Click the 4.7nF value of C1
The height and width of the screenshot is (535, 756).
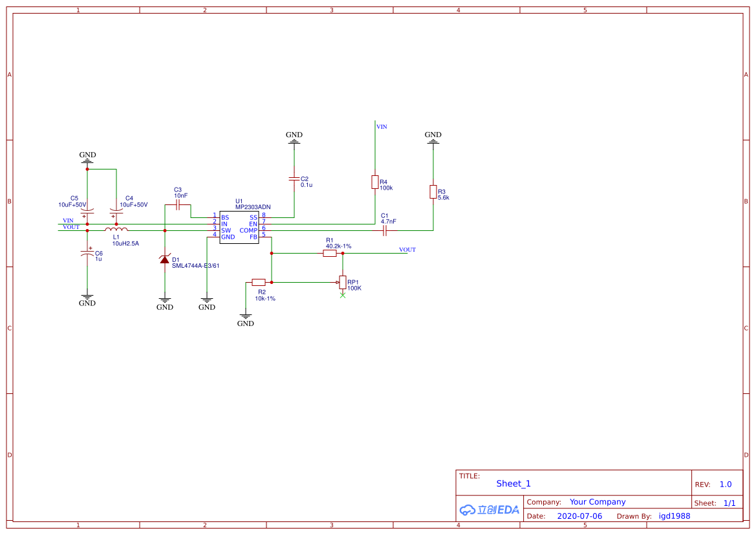coord(389,222)
